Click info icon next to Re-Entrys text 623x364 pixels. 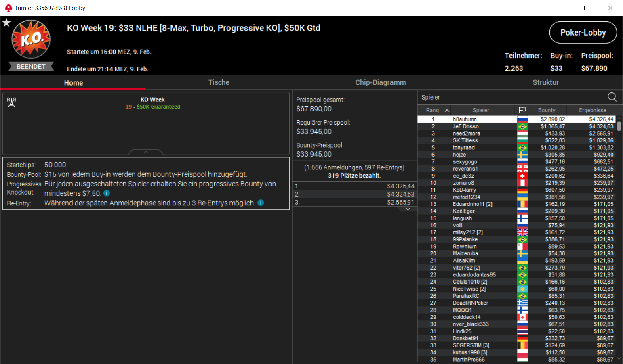point(261,203)
